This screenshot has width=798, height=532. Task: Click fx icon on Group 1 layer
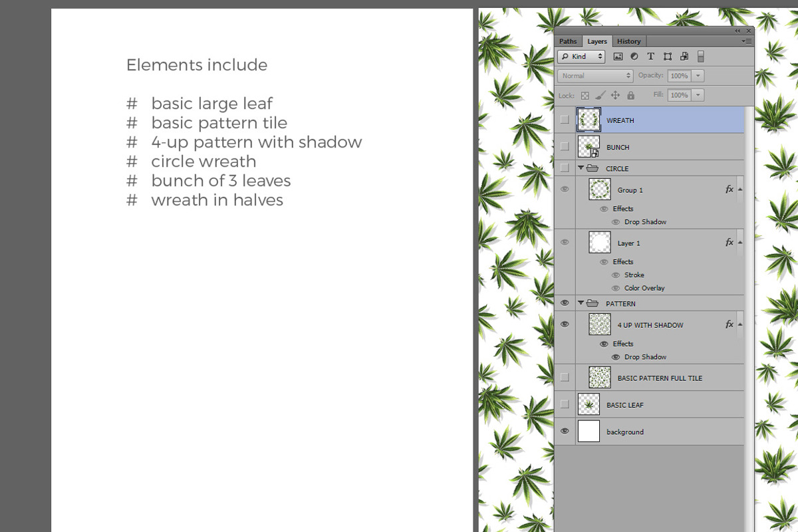[730, 190]
